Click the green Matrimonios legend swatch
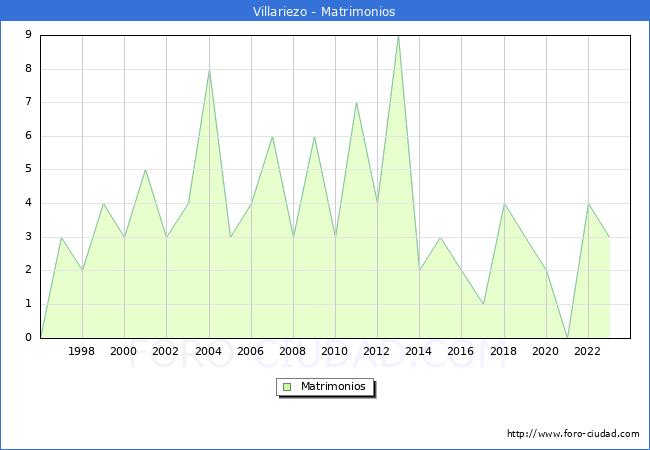 point(287,387)
